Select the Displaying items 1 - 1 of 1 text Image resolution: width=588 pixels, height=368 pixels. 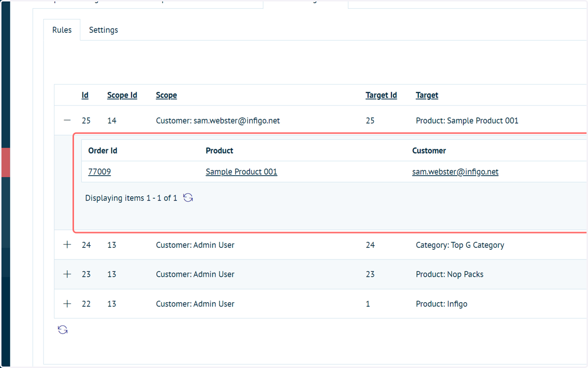coord(131,198)
